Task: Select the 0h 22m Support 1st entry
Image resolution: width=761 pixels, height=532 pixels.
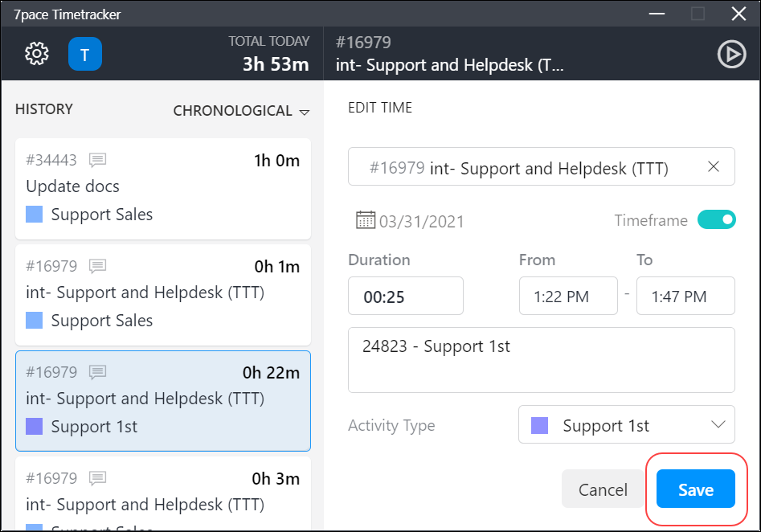Action: click(x=163, y=401)
